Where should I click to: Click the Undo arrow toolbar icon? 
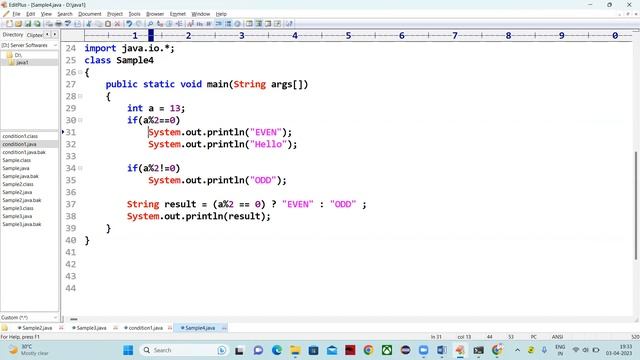click(129, 24)
